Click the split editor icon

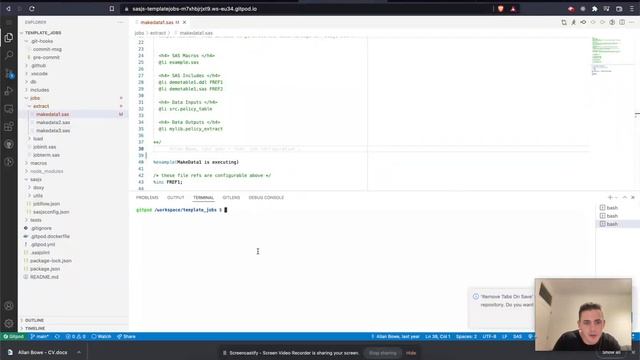point(622,22)
